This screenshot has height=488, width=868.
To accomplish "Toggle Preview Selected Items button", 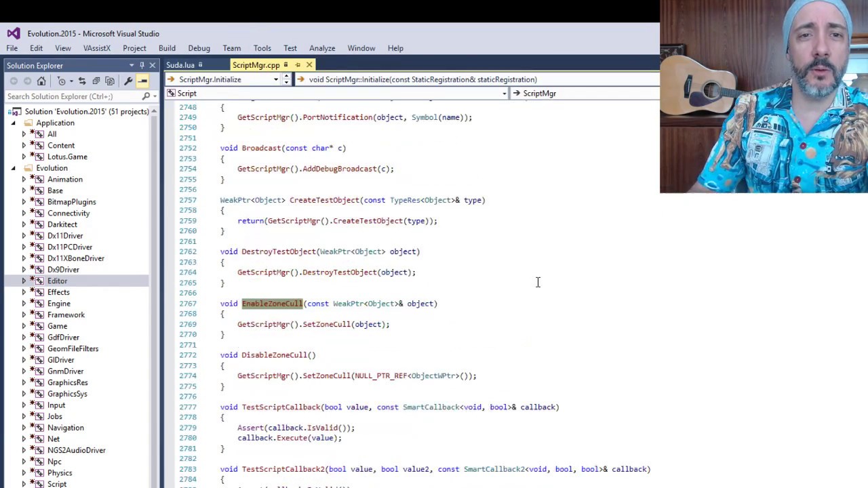I will [x=143, y=81].
